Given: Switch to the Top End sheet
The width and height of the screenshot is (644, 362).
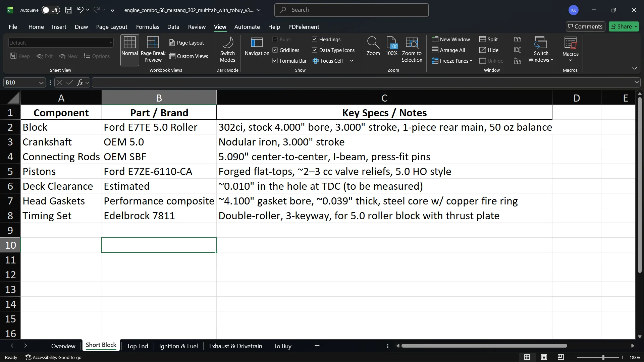Looking at the screenshot, I should coord(137,346).
